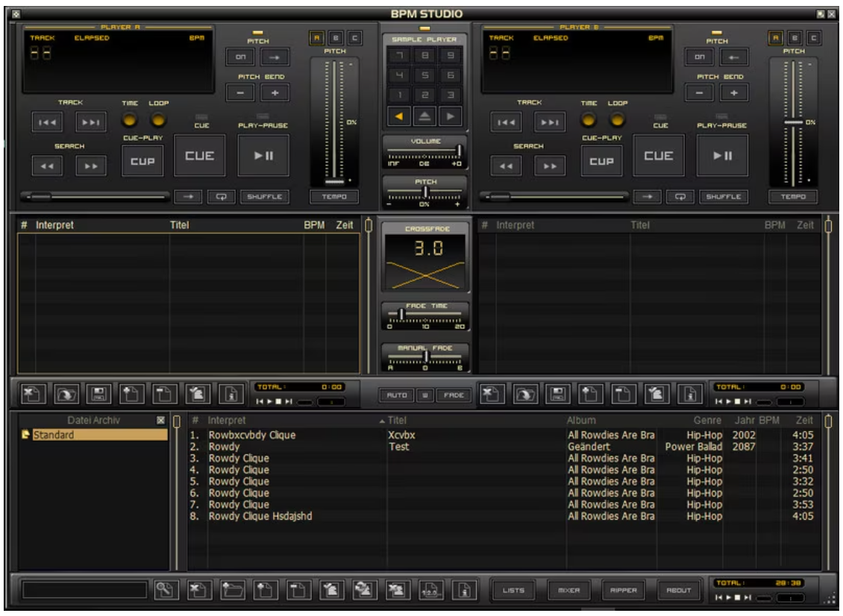Add a new folder to the file archive
843x616 pixels.
tap(232, 590)
